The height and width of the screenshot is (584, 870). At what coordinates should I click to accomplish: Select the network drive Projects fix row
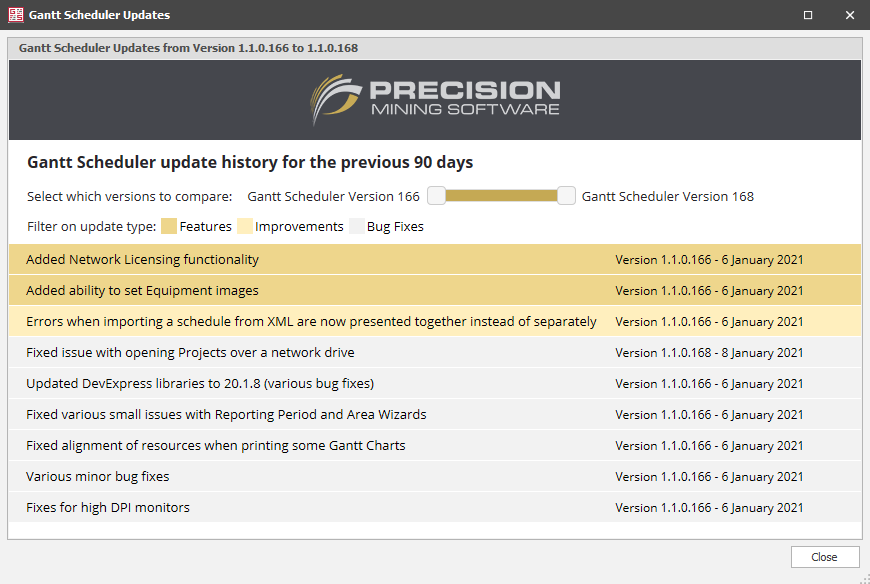tap(435, 353)
